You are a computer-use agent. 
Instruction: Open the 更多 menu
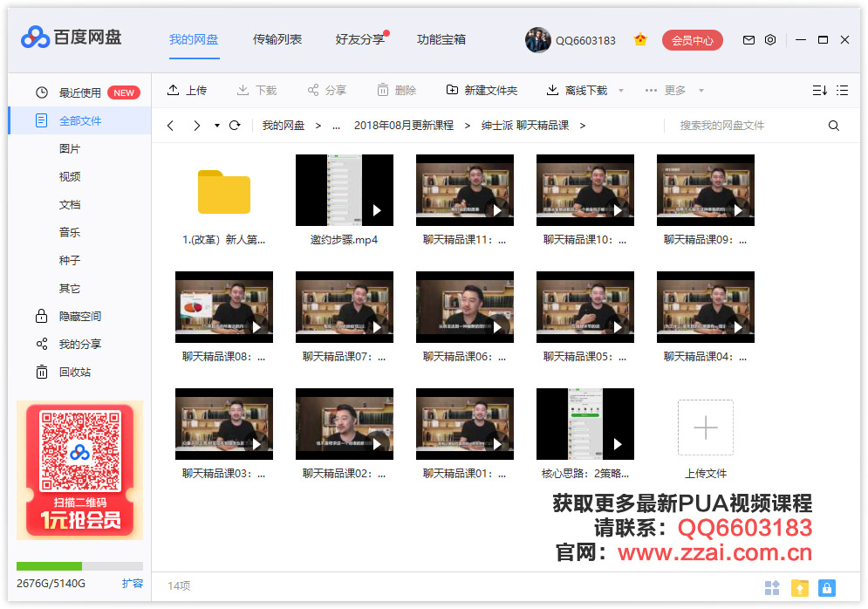pos(674,90)
